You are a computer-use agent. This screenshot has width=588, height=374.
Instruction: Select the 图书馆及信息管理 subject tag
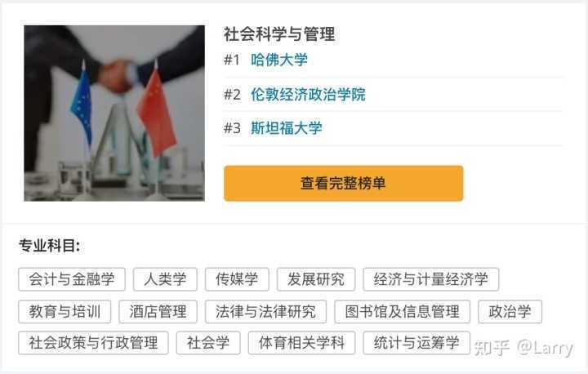tap(402, 311)
